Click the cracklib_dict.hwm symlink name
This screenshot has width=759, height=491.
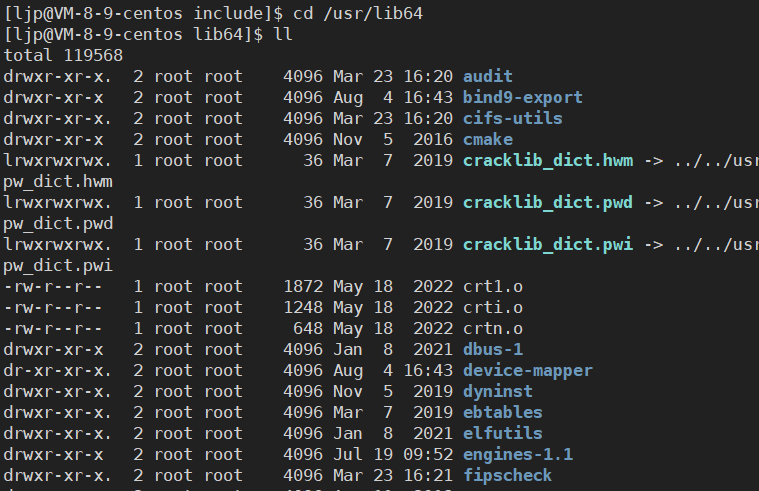547,161
